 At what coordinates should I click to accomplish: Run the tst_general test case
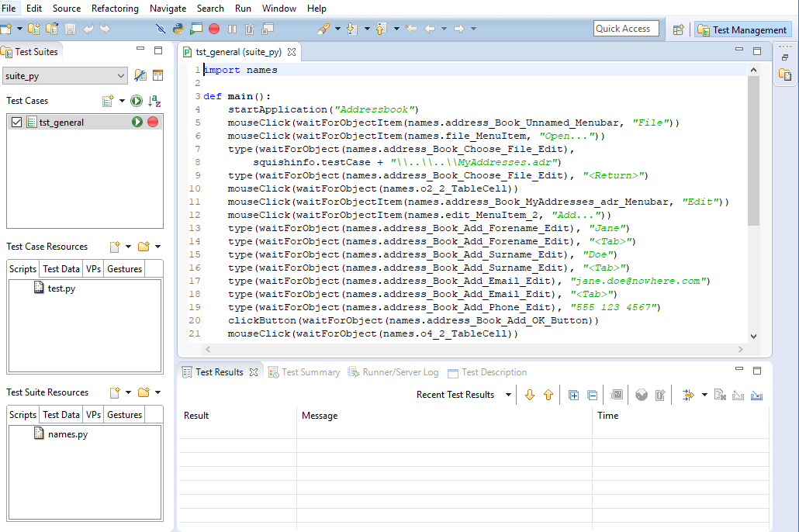[137, 122]
